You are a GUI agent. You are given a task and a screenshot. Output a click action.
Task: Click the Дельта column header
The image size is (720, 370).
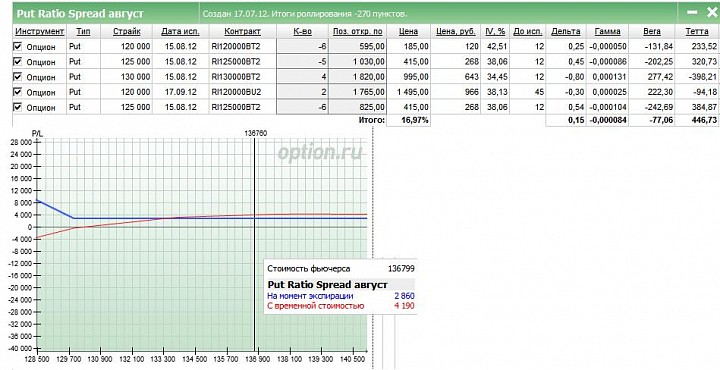coord(566,31)
